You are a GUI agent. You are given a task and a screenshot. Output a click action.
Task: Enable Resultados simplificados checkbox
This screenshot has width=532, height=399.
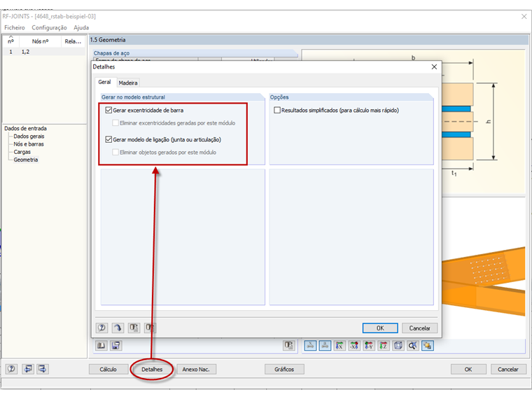[x=277, y=110]
